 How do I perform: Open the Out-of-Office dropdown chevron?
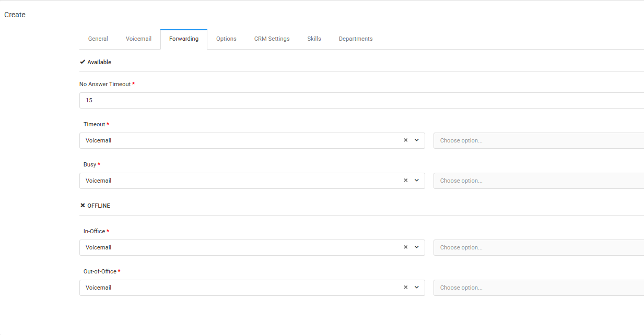417,288
